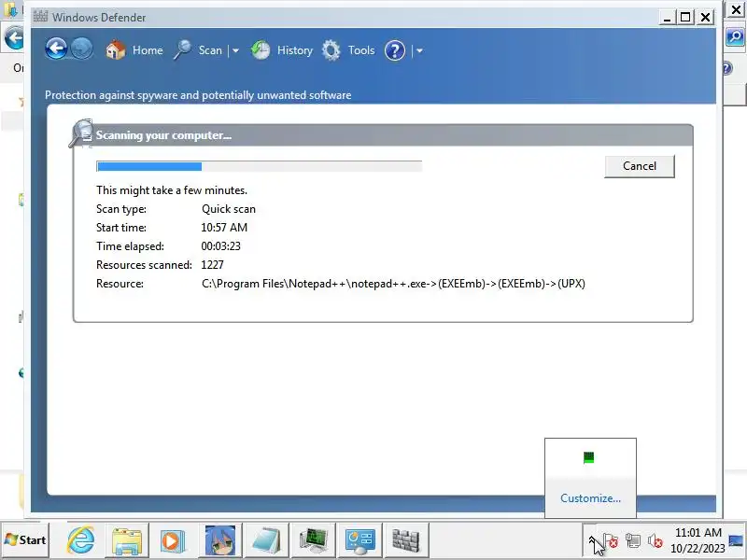Go back with the blue Back arrow

pyautogui.click(x=56, y=49)
